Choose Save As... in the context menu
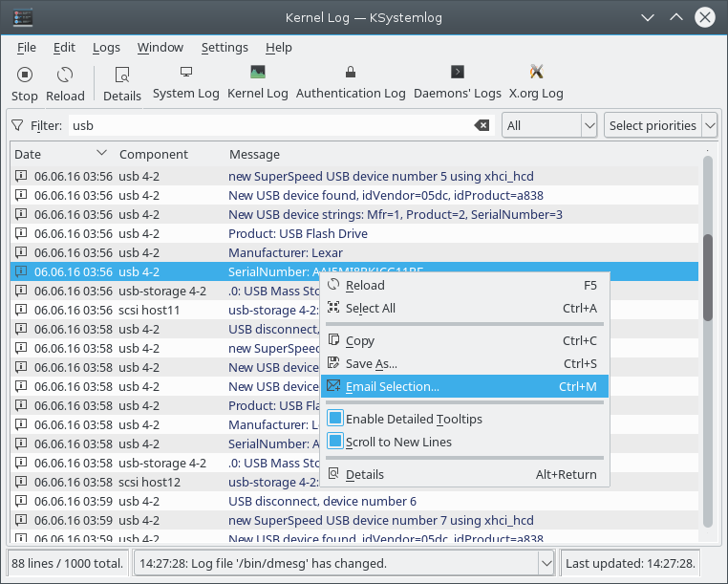 click(x=464, y=363)
